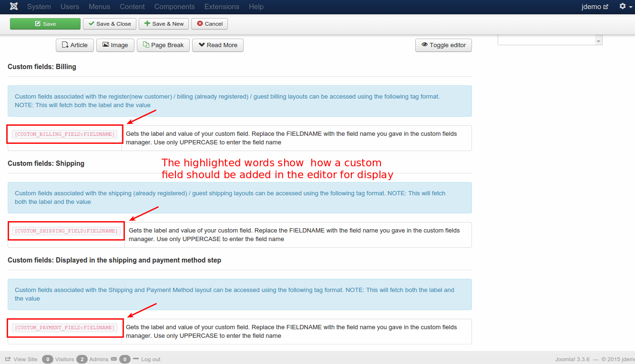The image size is (635, 364).
Task: Click the Page Break insertion icon
Action: click(146, 45)
